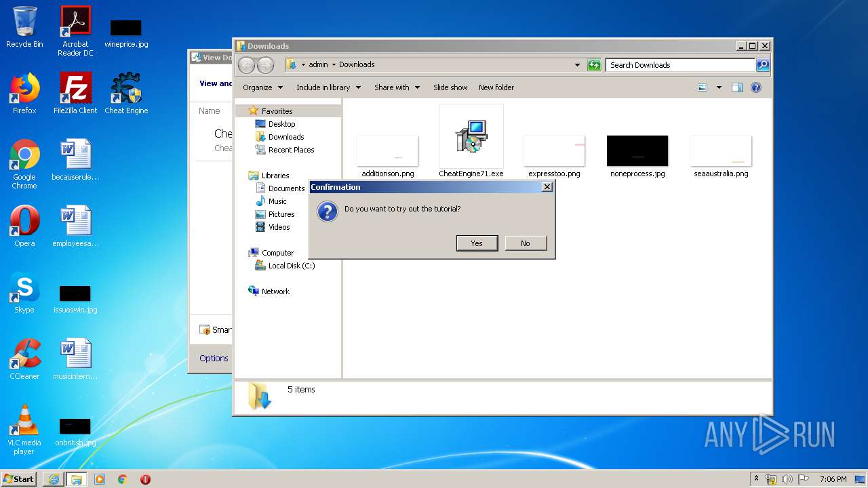Open FileZilla Client desktop shortcut
868x488 pixels.
click(x=75, y=94)
